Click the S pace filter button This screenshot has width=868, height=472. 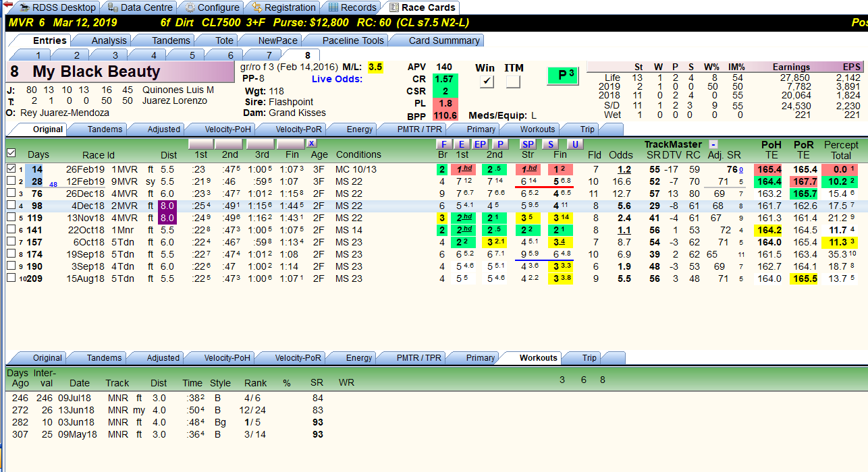point(551,144)
